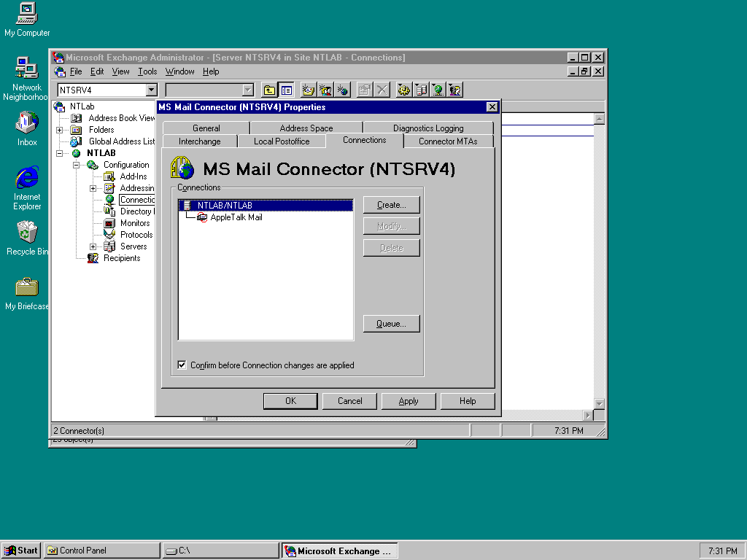Click the dialog Help button

tap(468, 401)
